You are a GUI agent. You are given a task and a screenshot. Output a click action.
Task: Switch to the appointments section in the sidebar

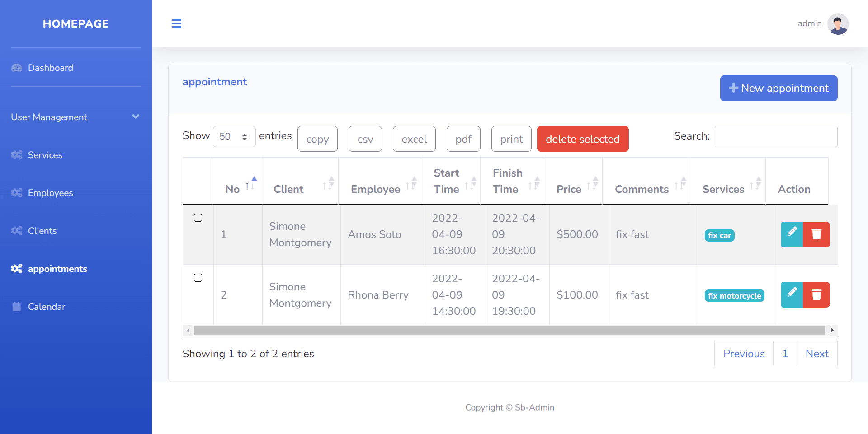click(57, 269)
